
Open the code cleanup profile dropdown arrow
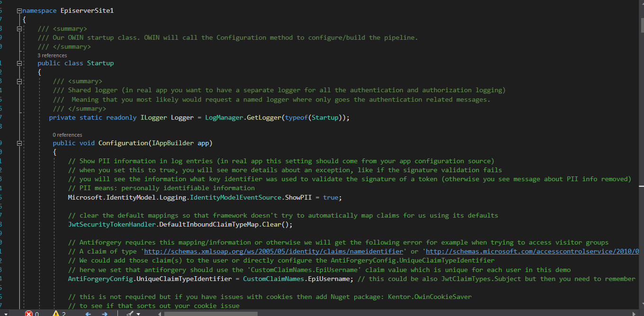pyautogui.click(x=138, y=313)
